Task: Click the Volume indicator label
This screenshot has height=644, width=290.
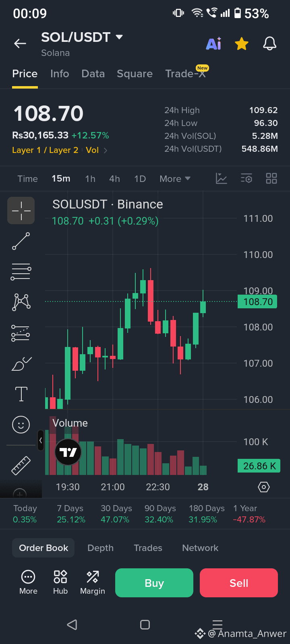Action: [x=70, y=423]
